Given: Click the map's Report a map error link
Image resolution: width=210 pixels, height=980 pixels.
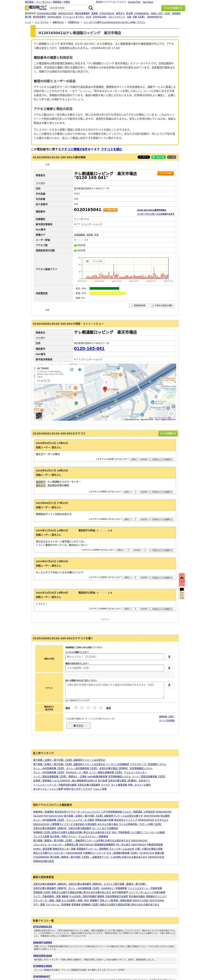Looking at the screenshot, I should [168, 420].
